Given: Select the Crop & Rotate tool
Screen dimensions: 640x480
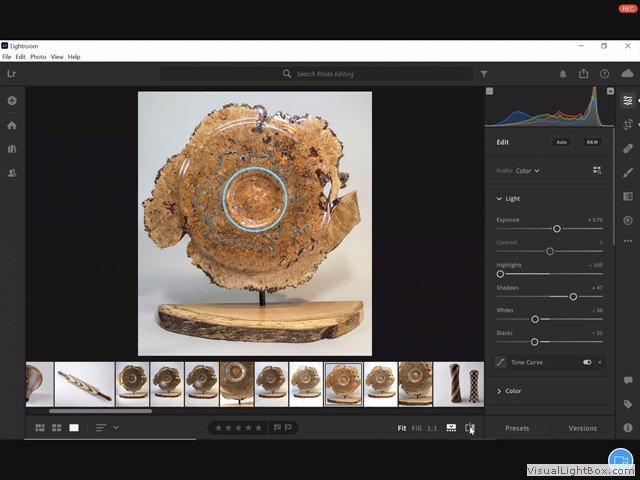Looking at the screenshot, I should [628, 125].
